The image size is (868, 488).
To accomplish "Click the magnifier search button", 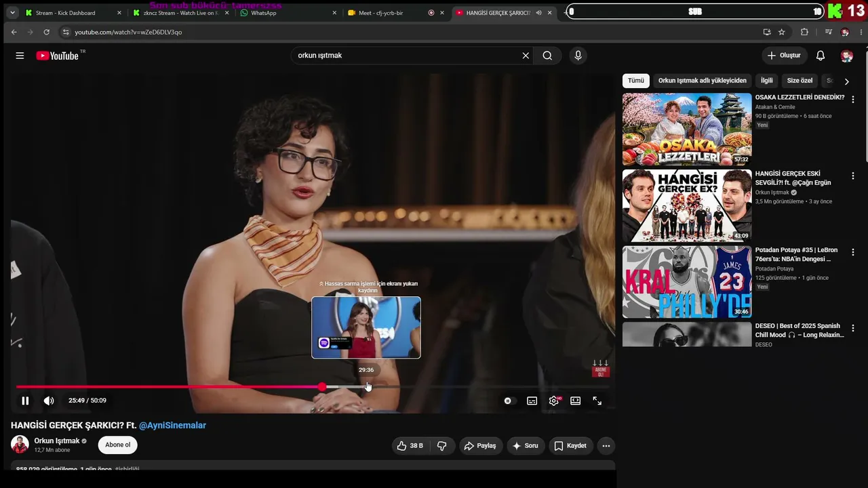I will pyautogui.click(x=547, y=56).
